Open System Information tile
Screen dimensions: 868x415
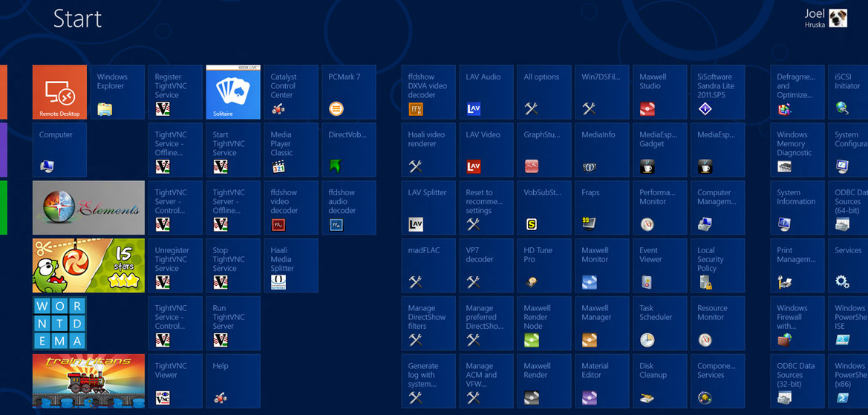coord(797,208)
